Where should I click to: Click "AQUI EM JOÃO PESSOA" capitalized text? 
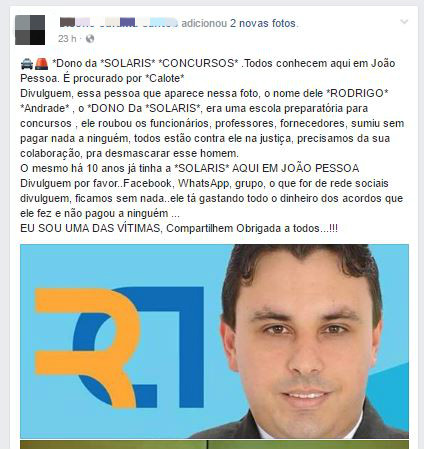pos(295,168)
